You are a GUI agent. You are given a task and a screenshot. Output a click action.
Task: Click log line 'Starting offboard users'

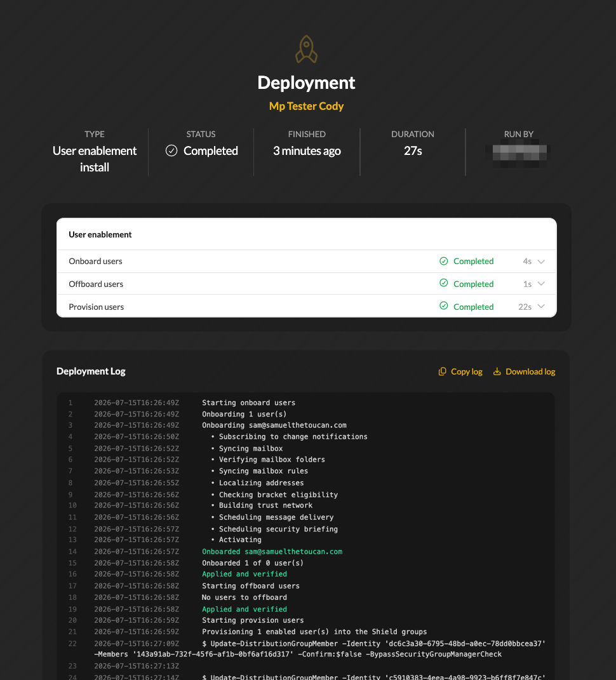click(x=251, y=586)
